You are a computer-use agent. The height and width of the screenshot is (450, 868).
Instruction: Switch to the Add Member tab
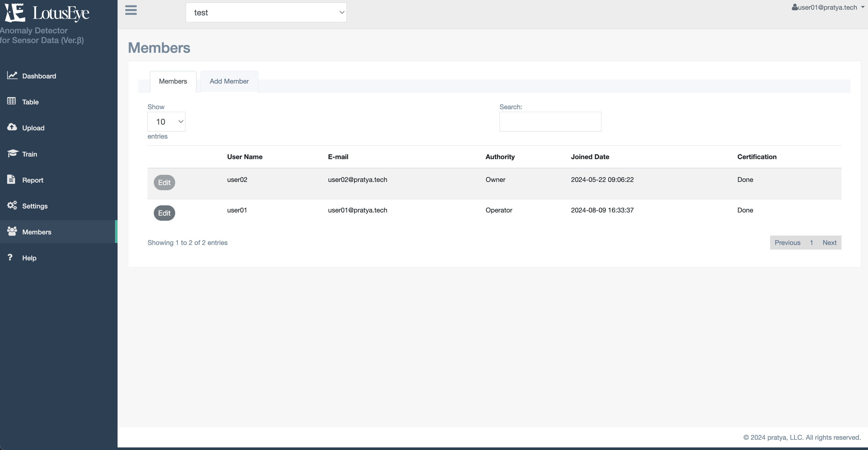(x=229, y=82)
